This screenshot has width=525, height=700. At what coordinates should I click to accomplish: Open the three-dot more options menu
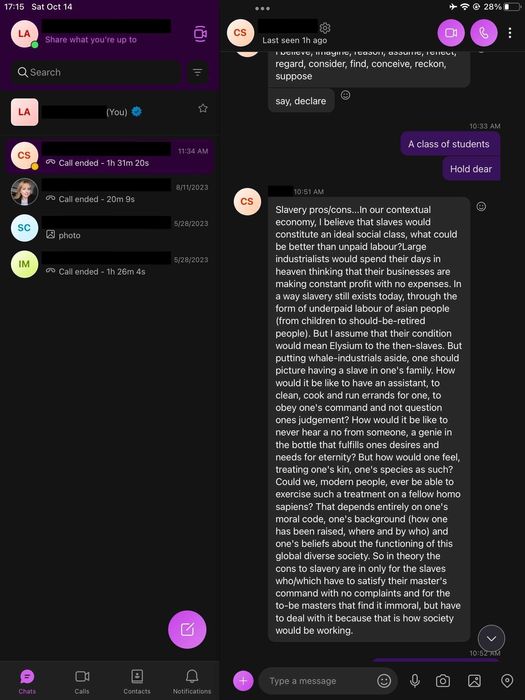(x=510, y=33)
